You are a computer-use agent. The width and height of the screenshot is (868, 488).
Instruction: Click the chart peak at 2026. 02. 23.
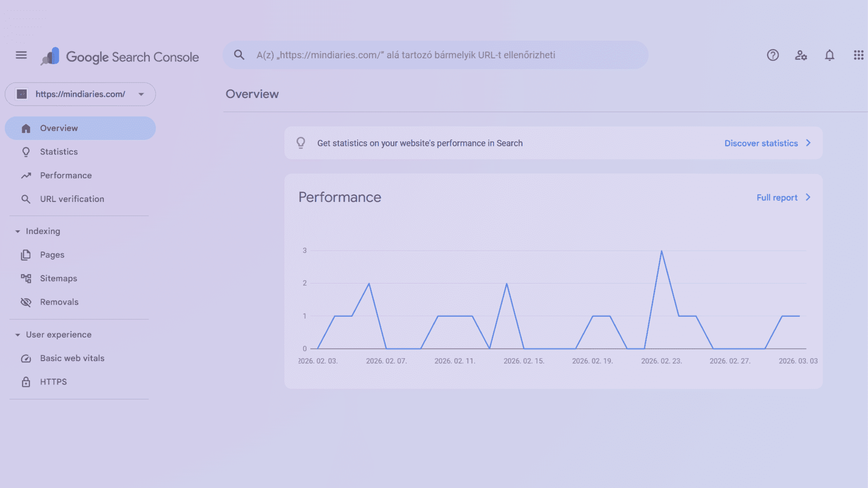pyautogui.click(x=661, y=251)
